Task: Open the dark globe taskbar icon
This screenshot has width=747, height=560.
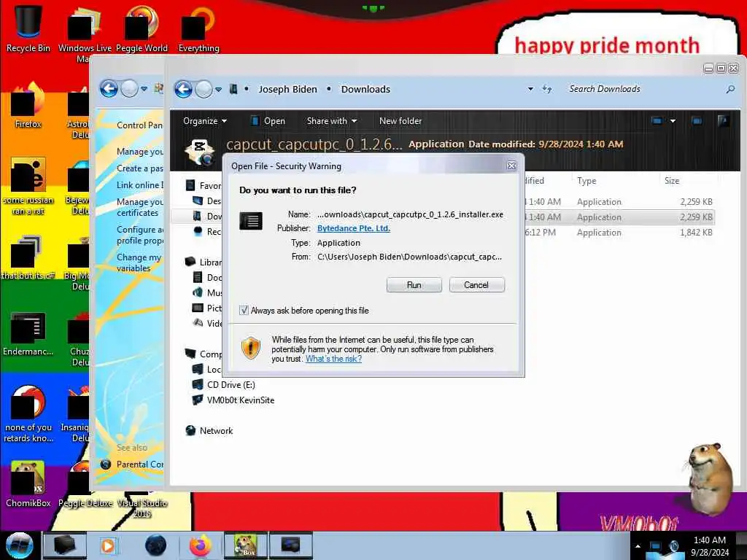Action: [155, 545]
